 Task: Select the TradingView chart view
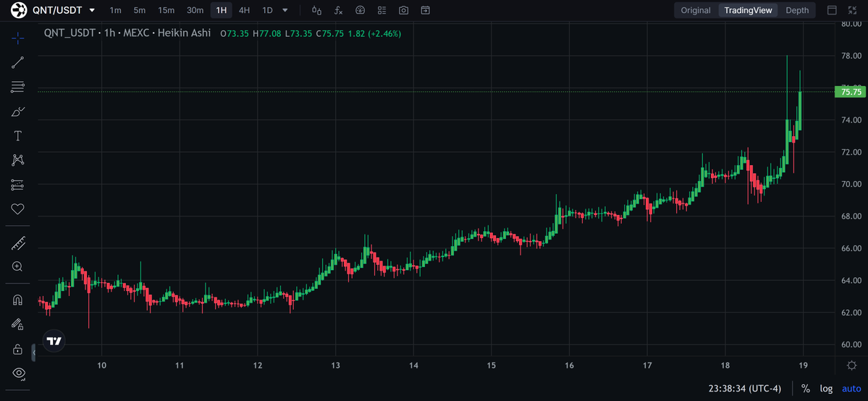(748, 11)
